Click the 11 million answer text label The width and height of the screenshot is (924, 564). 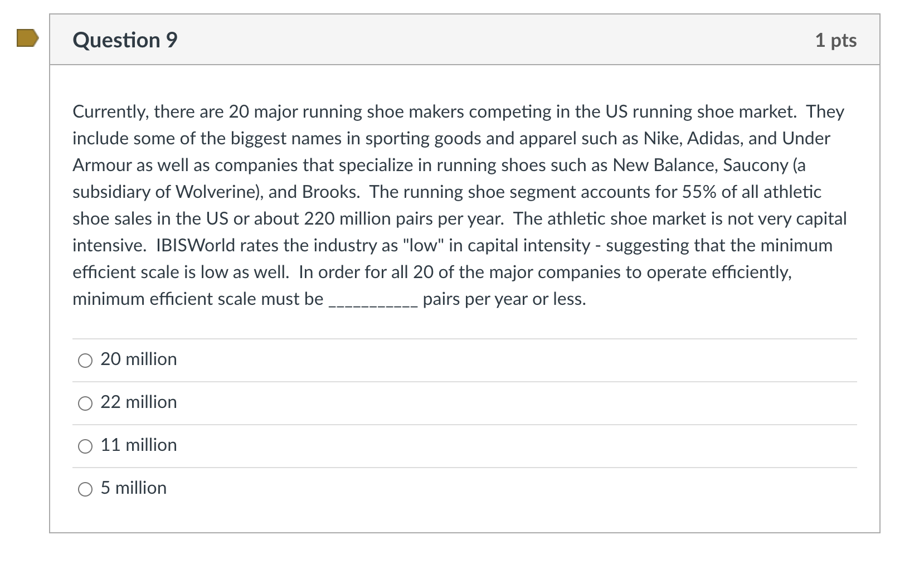[x=138, y=445]
